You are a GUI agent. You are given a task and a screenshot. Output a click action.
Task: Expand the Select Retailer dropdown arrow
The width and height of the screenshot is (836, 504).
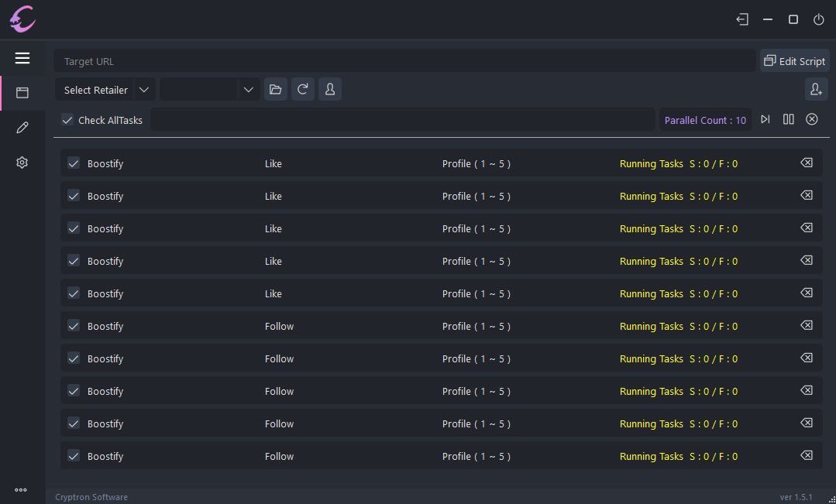point(144,90)
